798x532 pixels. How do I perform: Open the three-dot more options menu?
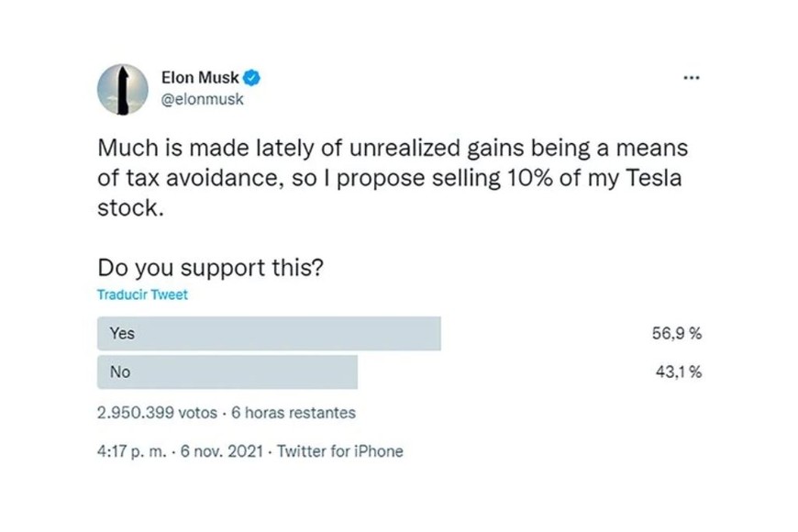[692, 79]
